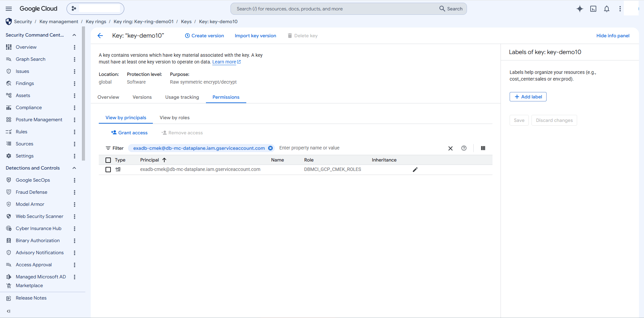Click Create version button
The width and height of the screenshot is (644, 318).
tap(204, 36)
